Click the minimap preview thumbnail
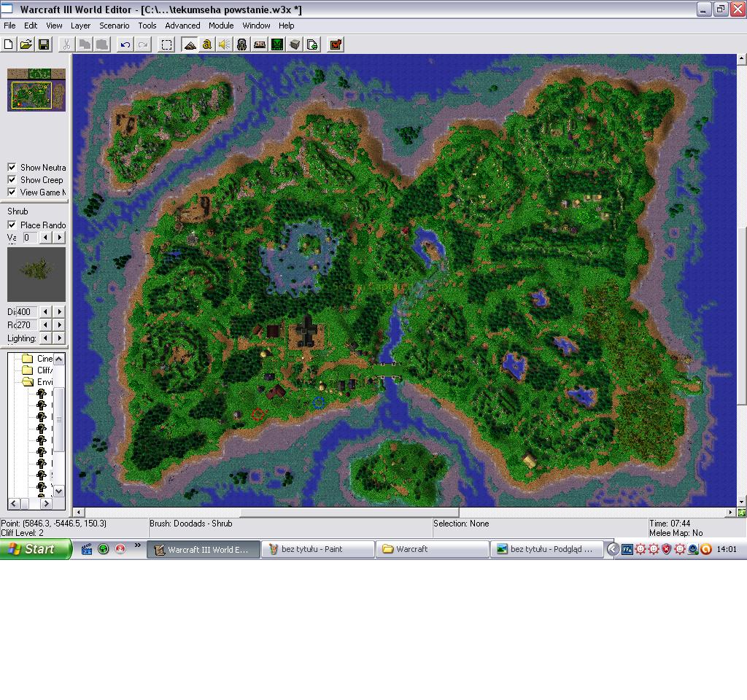The width and height of the screenshot is (747, 700). (36, 90)
